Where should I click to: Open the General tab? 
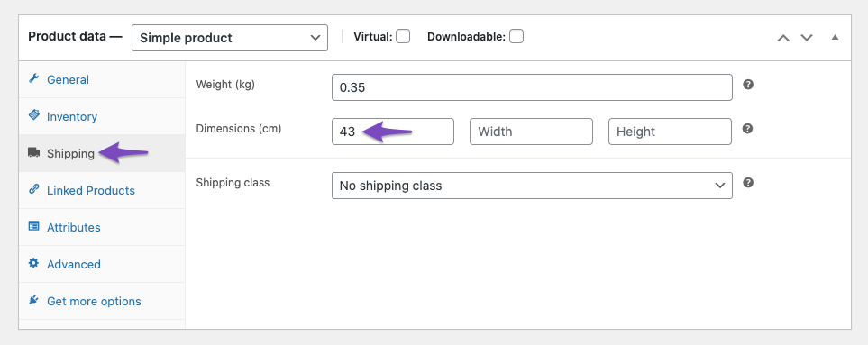point(102,79)
